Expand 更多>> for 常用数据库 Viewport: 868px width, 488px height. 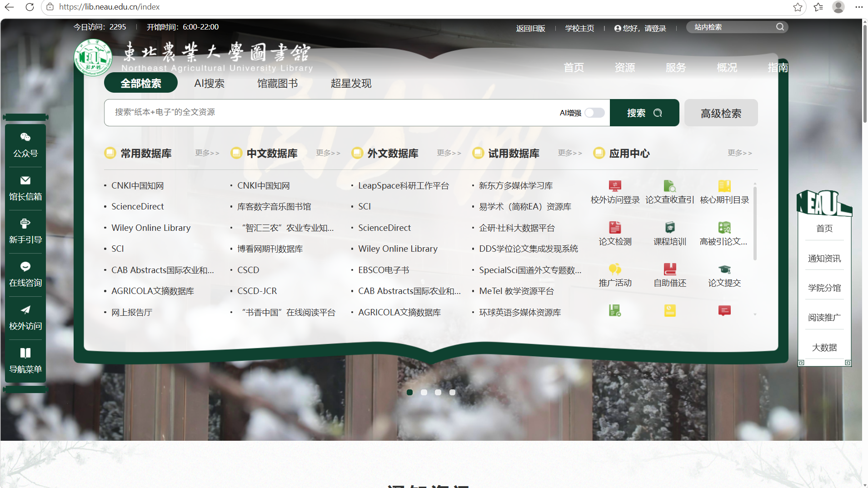click(207, 153)
